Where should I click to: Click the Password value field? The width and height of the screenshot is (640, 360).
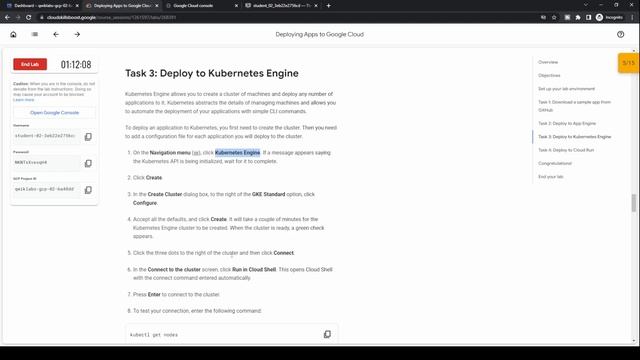pos(47,162)
